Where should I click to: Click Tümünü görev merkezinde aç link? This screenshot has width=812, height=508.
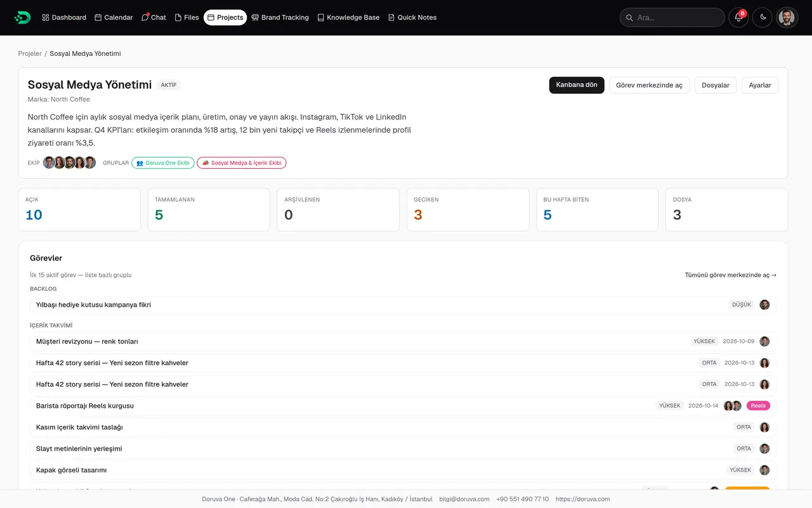pos(731,275)
